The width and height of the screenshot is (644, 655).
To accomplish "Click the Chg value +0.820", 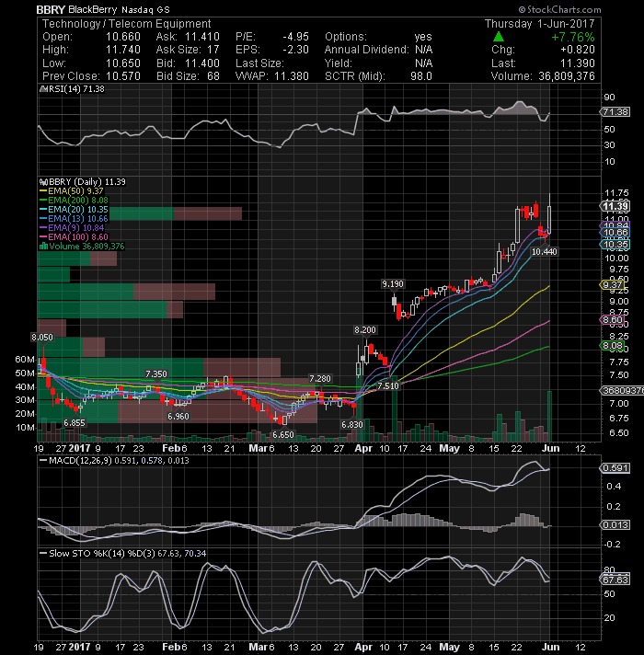I will coord(578,50).
